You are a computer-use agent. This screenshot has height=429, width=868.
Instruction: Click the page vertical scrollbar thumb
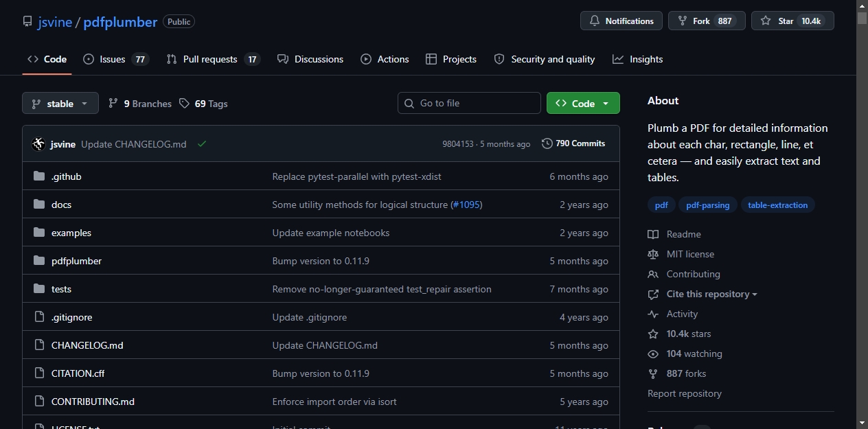(862, 19)
